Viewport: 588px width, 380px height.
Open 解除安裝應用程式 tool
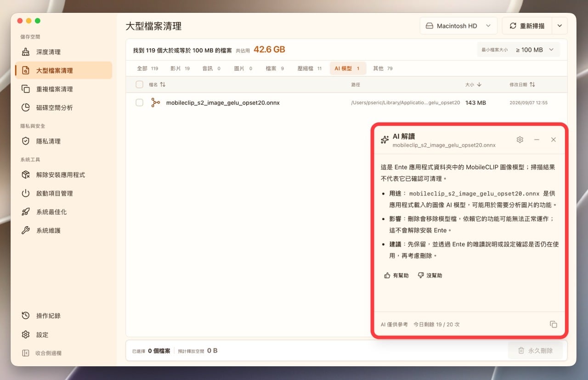point(63,175)
